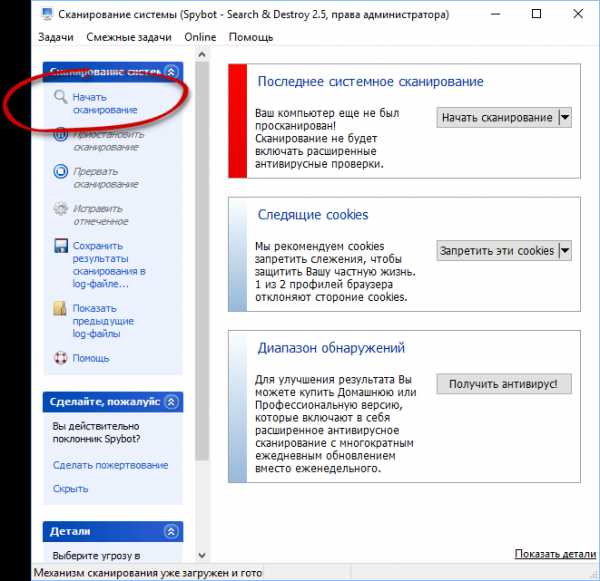Click text Вы действительно поклонник Spybot?
The width and height of the screenshot is (600, 581).
[96, 432]
